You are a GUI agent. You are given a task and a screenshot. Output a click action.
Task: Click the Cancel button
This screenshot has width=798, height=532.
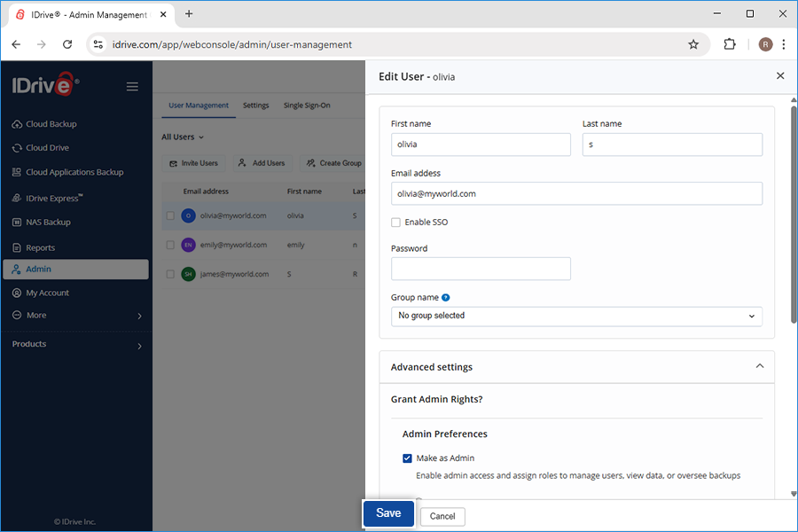click(x=442, y=516)
